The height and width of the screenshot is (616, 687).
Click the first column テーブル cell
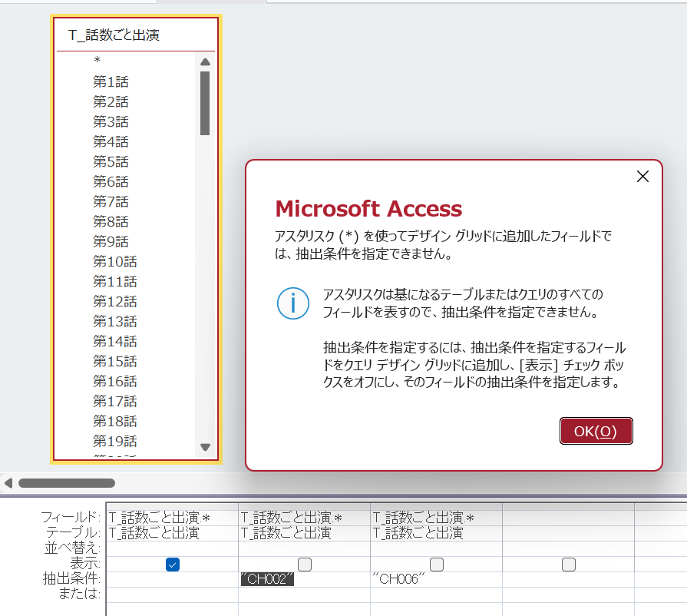(172, 533)
